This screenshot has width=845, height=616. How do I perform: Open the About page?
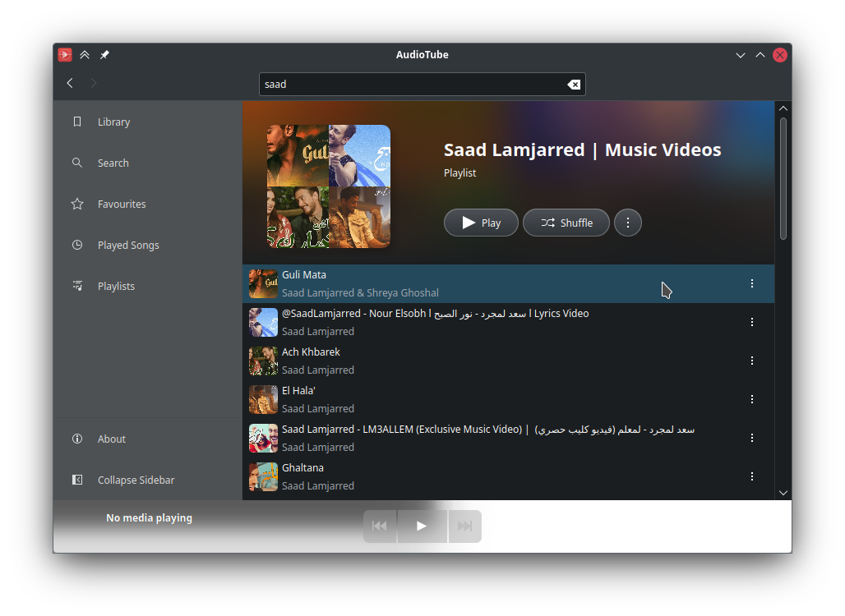click(x=148, y=439)
